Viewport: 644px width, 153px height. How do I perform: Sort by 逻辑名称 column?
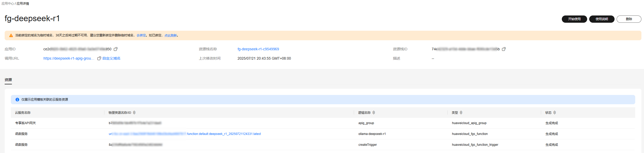pyautogui.click(x=374, y=112)
